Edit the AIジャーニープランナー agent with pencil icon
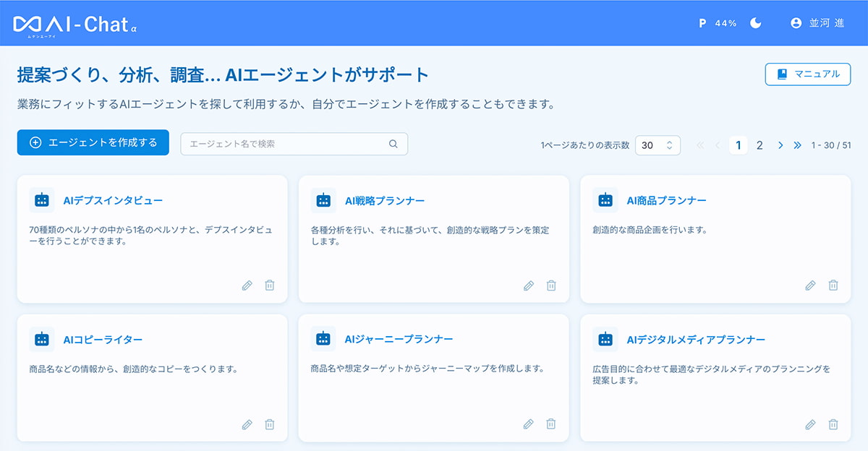Viewport: 868px width, 451px height. (529, 424)
